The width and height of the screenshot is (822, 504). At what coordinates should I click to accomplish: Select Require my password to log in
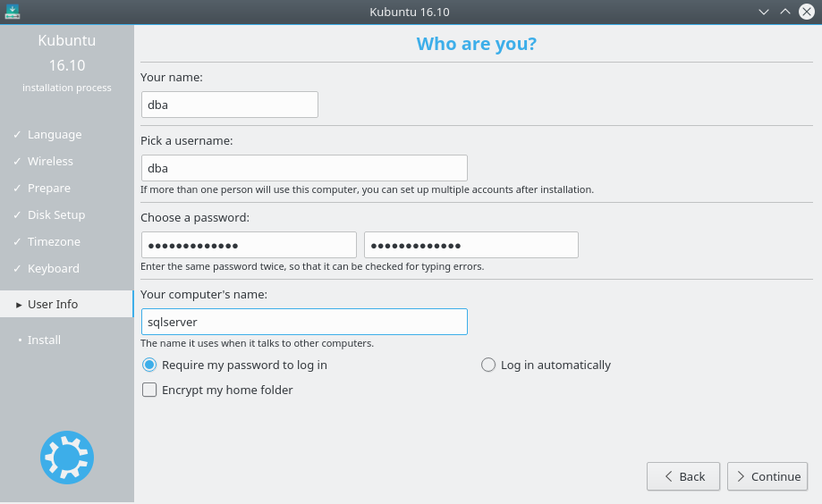234,365
